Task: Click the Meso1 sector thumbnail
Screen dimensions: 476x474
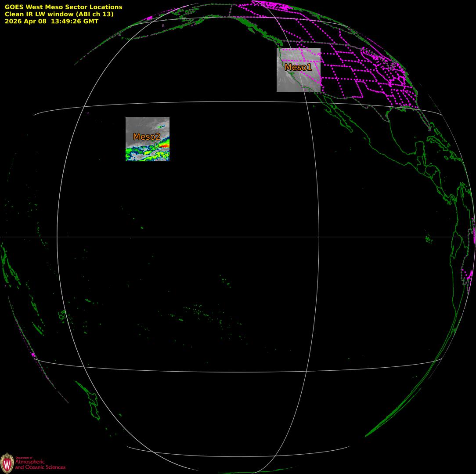Action: point(299,69)
